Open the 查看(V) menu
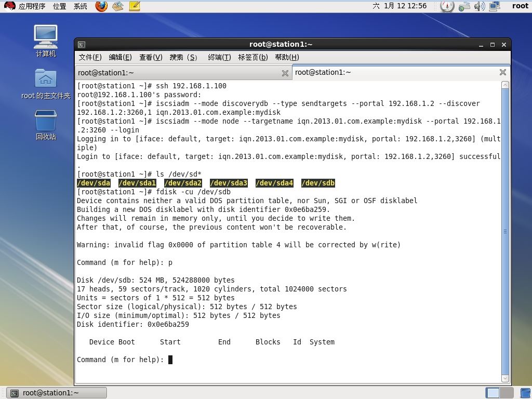The height and width of the screenshot is (399, 532). pyautogui.click(x=151, y=57)
